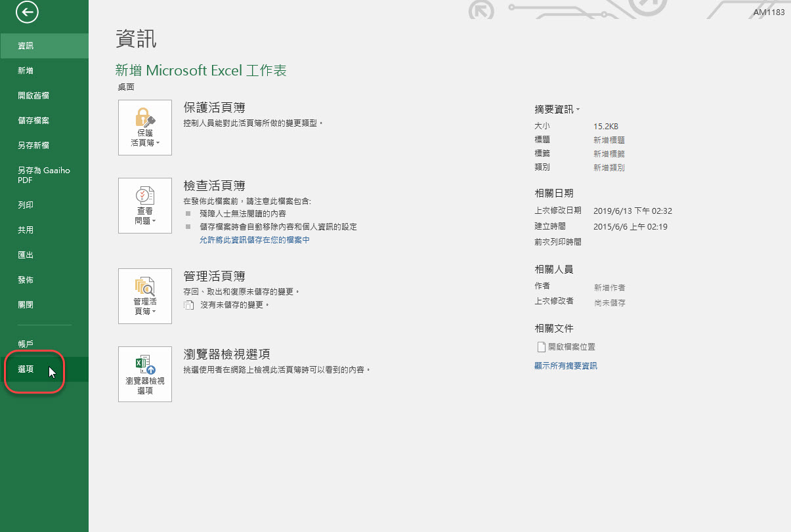Edit the 新增標籤 tags field
Image resolution: width=791 pixels, height=532 pixels.
(609, 153)
